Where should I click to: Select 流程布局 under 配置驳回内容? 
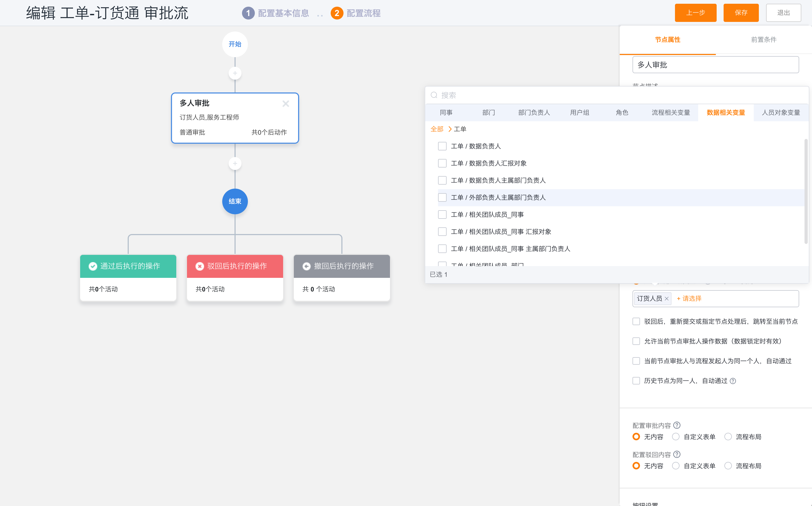[x=728, y=466]
